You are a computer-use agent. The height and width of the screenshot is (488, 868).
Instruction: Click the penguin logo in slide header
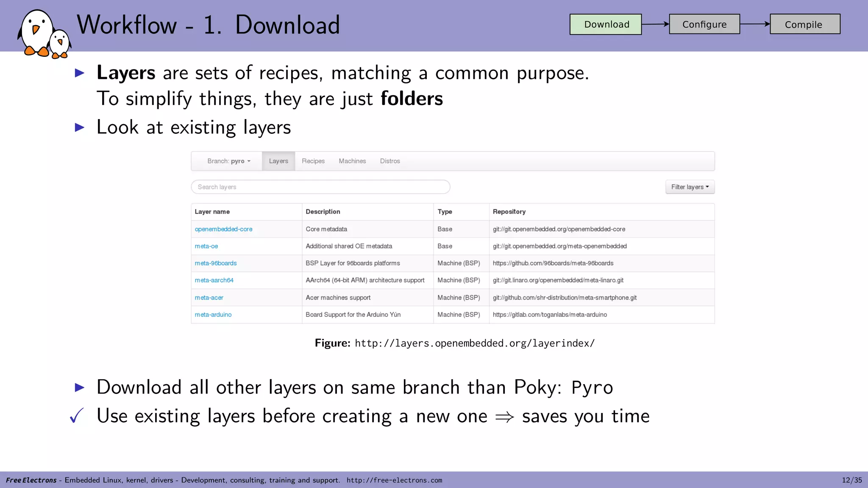click(44, 34)
